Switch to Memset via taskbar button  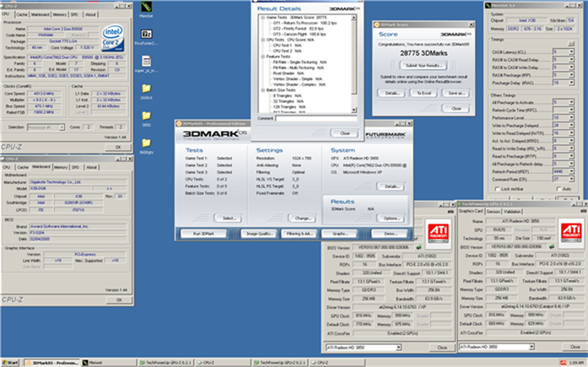click(x=109, y=363)
